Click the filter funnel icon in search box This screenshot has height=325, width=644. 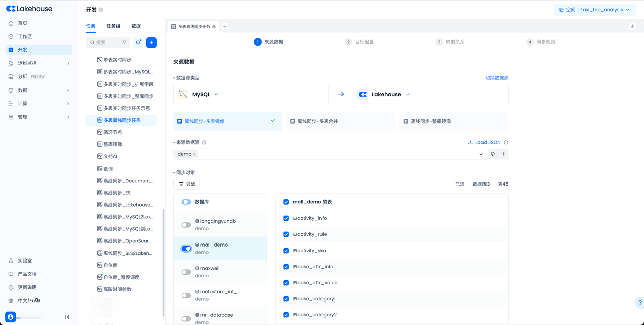pos(125,43)
